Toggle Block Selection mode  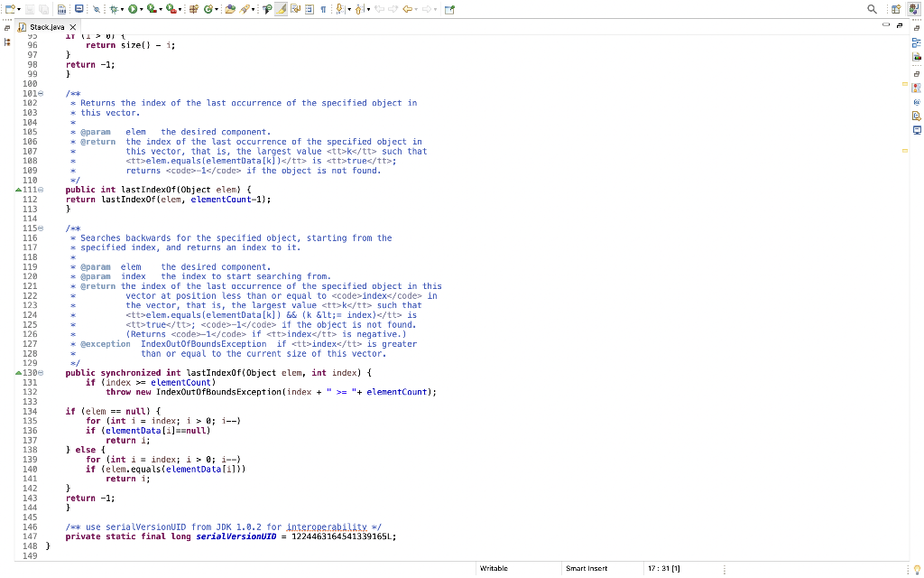(310, 9)
